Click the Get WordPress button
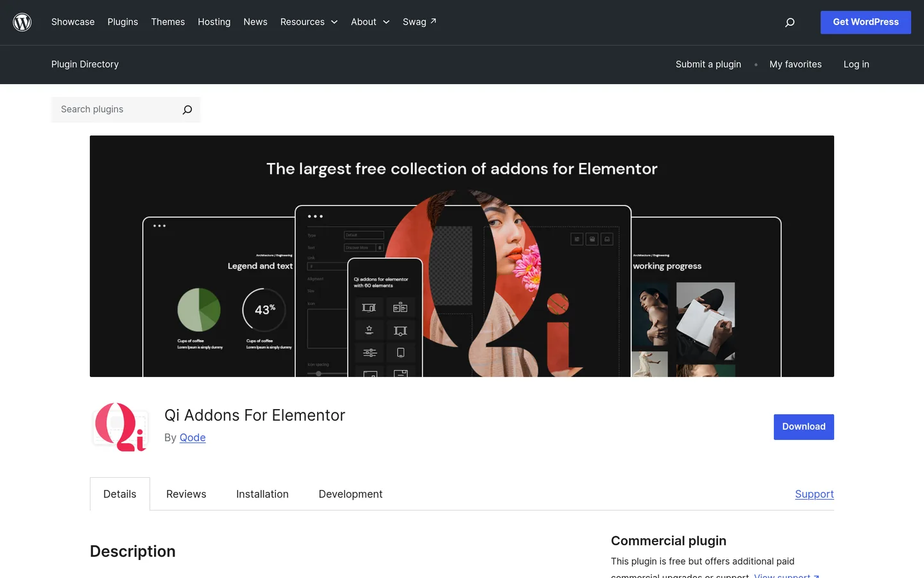Viewport: 924px width, 578px height. pos(866,22)
